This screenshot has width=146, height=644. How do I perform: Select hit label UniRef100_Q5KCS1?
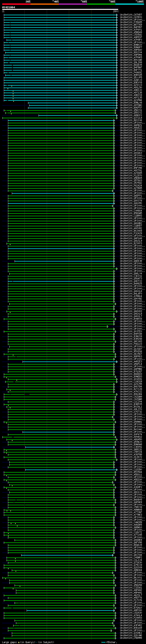click(x=131, y=110)
